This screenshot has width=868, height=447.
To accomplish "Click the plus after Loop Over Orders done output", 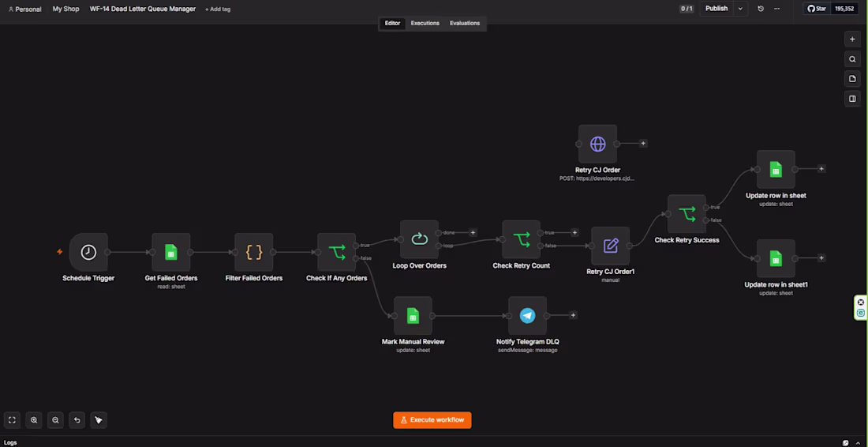I will point(473,233).
